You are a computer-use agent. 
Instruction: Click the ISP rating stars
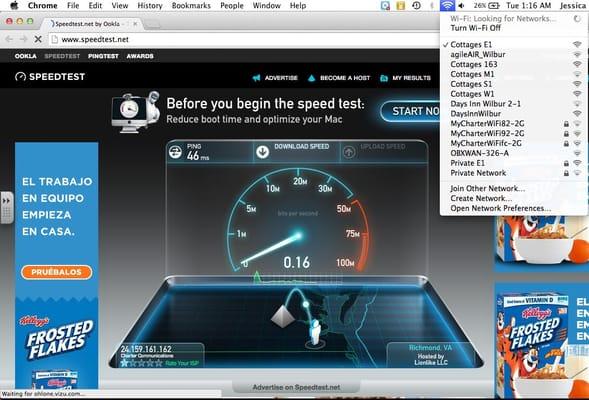(141, 363)
